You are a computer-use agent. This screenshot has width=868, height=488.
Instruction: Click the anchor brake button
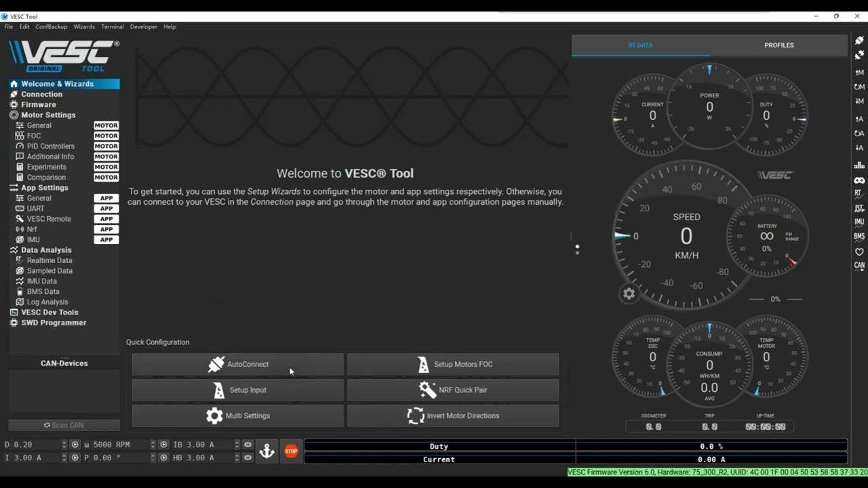coord(267,451)
